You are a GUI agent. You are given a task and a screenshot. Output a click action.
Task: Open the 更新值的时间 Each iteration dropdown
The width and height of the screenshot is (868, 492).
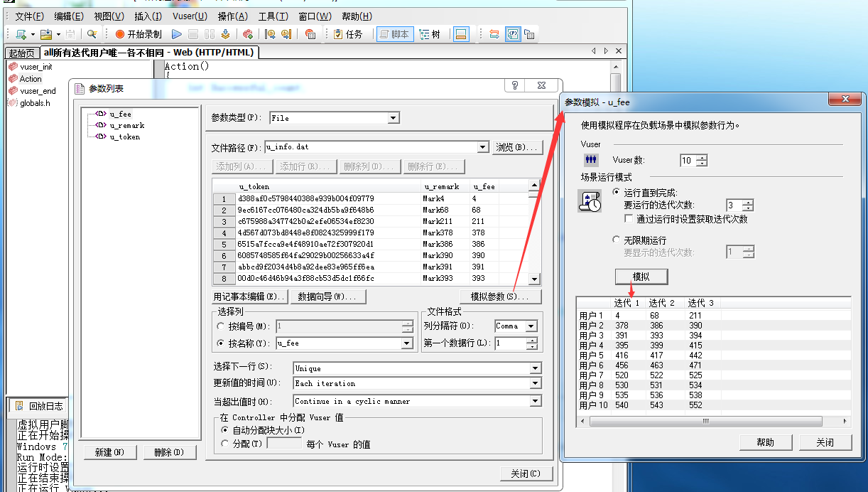point(536,383)
